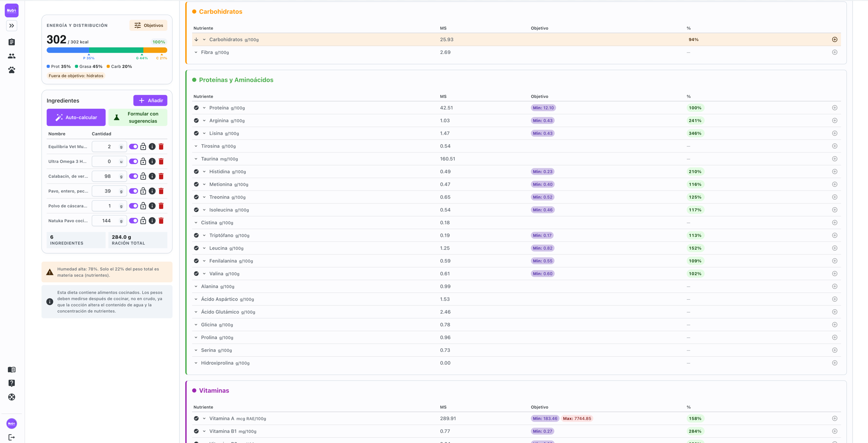The image size is (868, 443).
Task: Toggle the Natuka Pavo coci... ingredient switch
Action: (133, 221)
